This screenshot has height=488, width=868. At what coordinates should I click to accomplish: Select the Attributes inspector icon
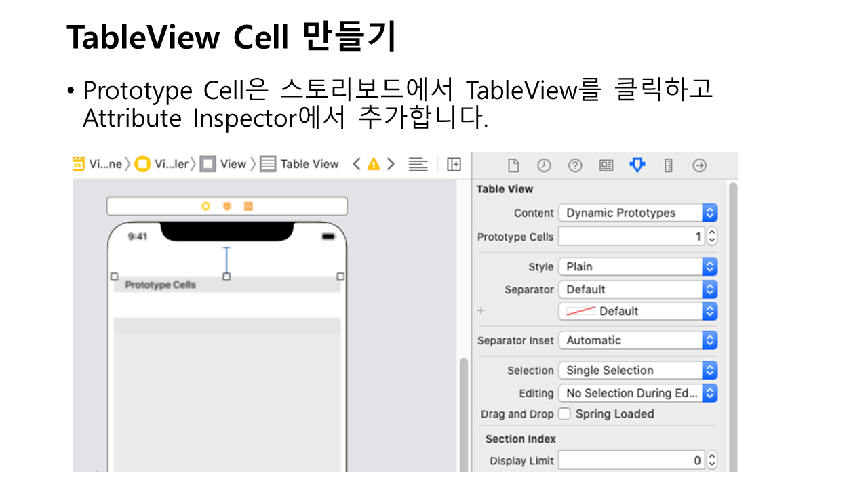click(x=637, y=165)
